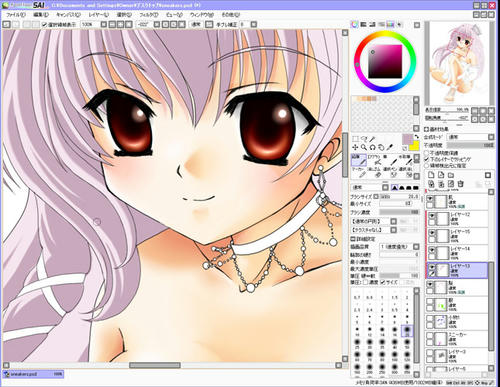The width and height of the screenshot is (500, 387).
Task: Click the sneakers.psd document tab
Action: click(33, 374)
